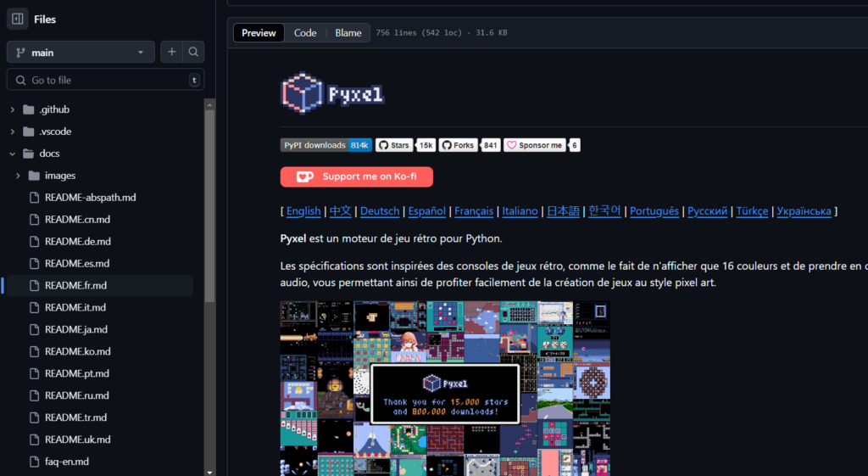Click the file icon beside README.cn.md

(x=34, y=220)
